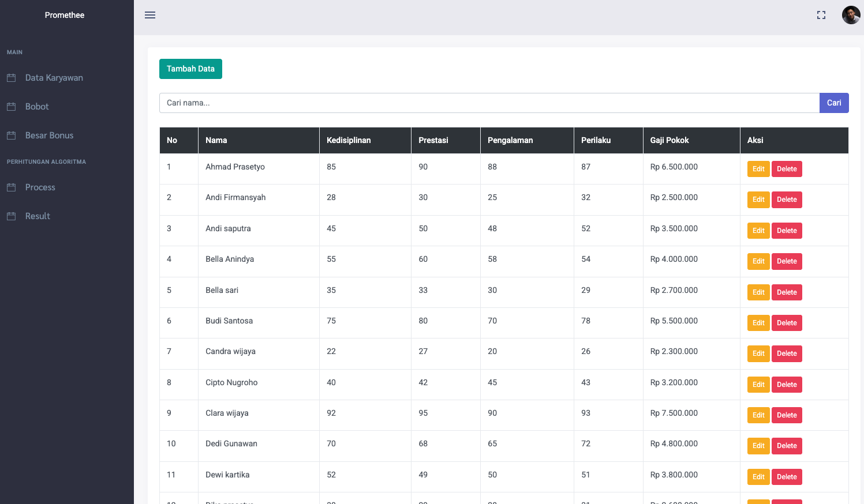The height and width of the screenshot is (504, 864).
Task: Go to the Bobot page
Action: click(37, 107)
